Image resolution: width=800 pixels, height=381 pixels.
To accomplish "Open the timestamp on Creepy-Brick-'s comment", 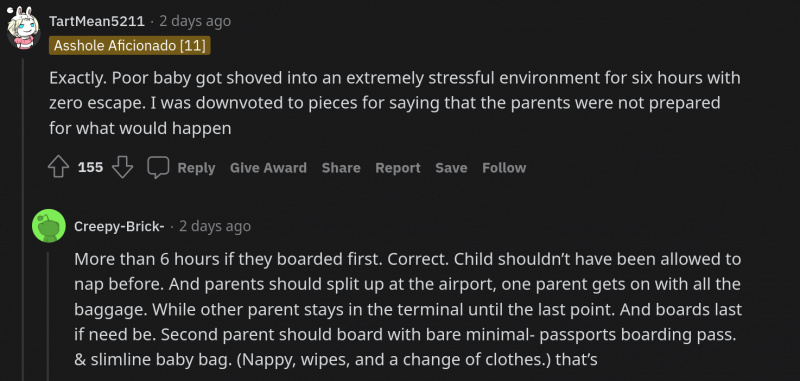I will pos(215,226).
